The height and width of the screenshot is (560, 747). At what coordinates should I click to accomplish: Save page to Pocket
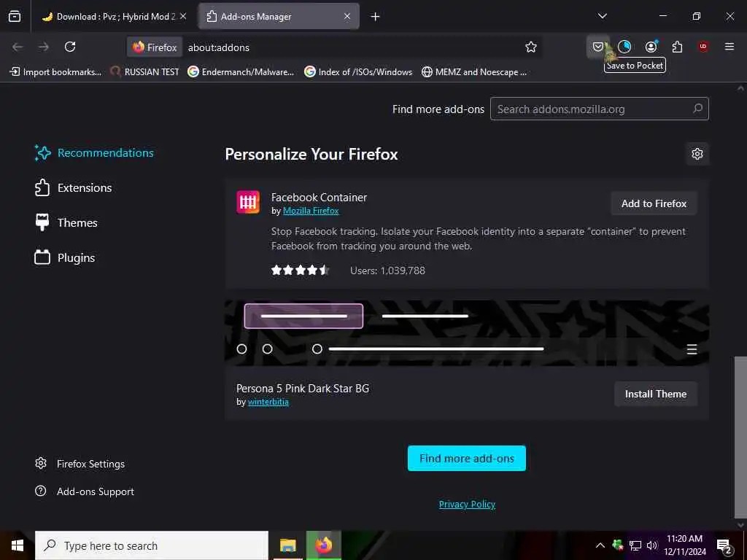click(x=598, y=47)
